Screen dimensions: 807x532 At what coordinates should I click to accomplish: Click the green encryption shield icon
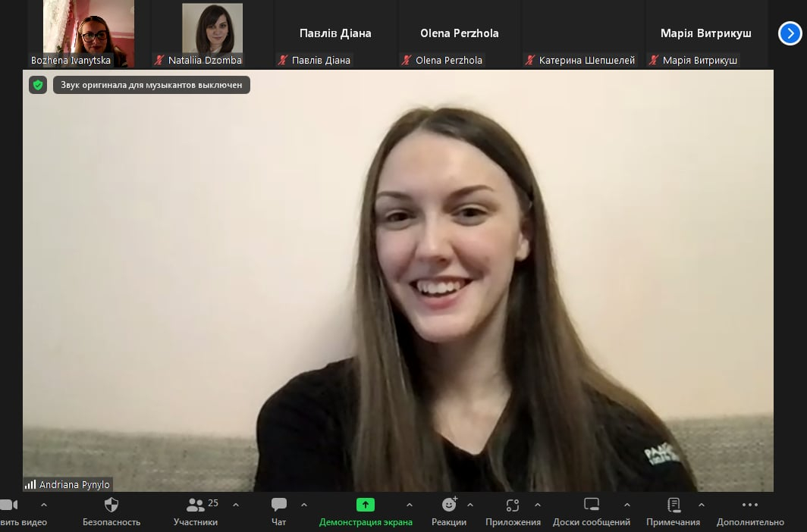38,85
